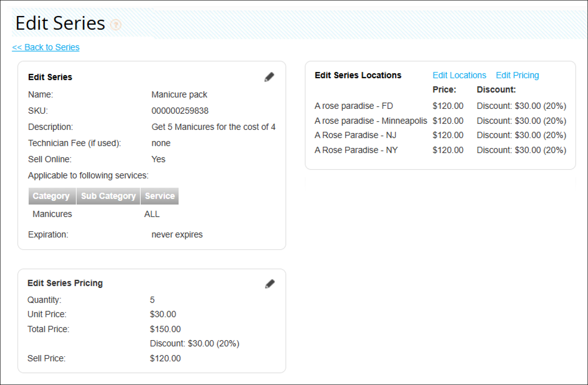Click the Sell Online value 'Yes'
Image resolution: width=588 pixels, height=385 pixels.
(x=158, y=159)
